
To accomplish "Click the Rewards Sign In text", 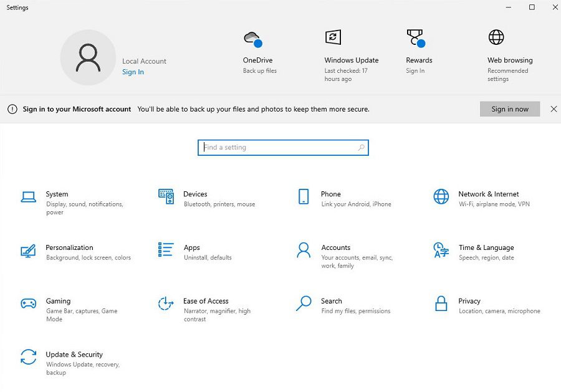I will [415, 71].
